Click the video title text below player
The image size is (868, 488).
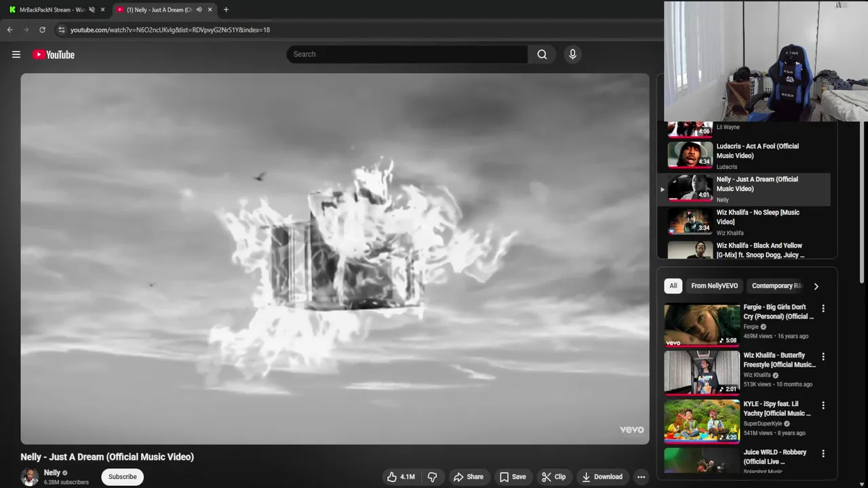pyautogui.click(x=107, y=457)
